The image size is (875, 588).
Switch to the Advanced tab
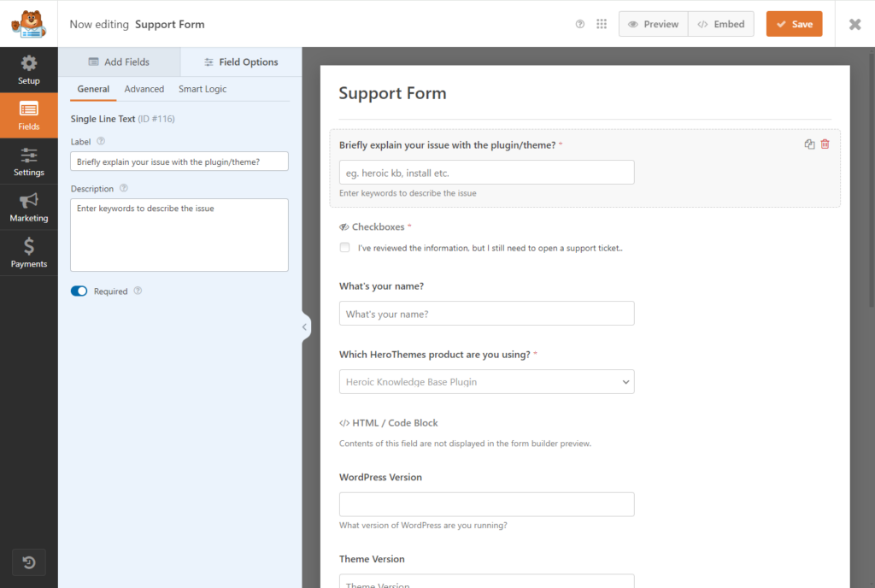[x=144, y=89]
